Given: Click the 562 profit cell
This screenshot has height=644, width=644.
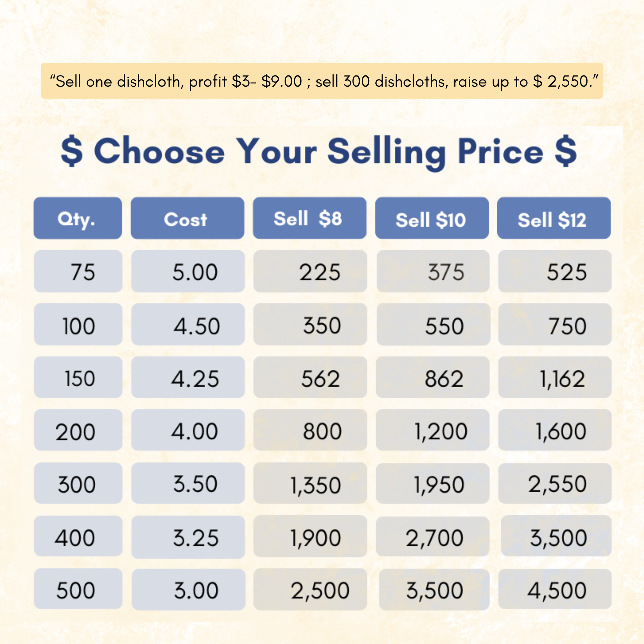Looking at the screenshot, I should click(310, 377).
